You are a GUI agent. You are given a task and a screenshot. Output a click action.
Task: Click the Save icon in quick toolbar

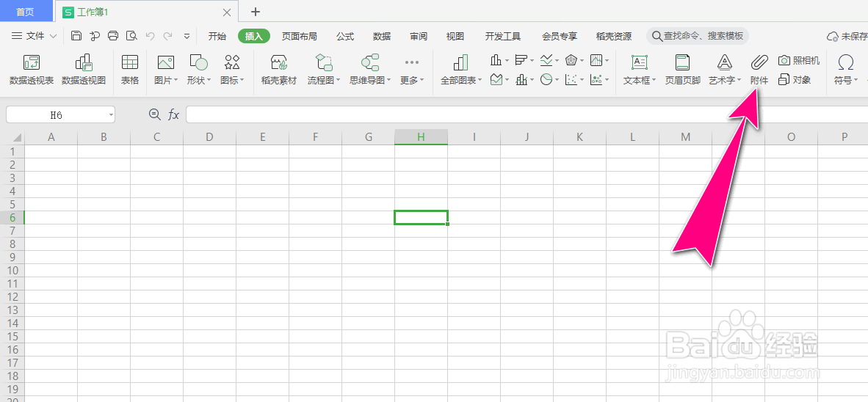click(77, 36)
